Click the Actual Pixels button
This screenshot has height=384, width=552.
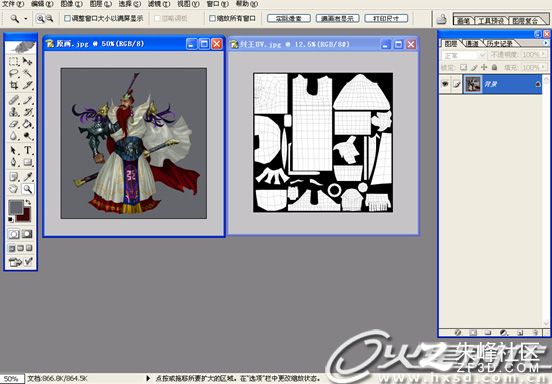click(289, 18)
